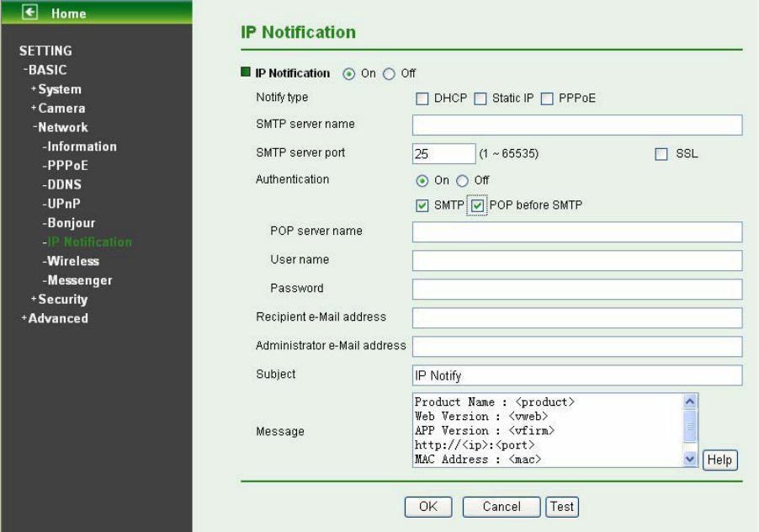Expand the Camera menu
Viewport: 759px width, 532px height.
coord(58,109)
